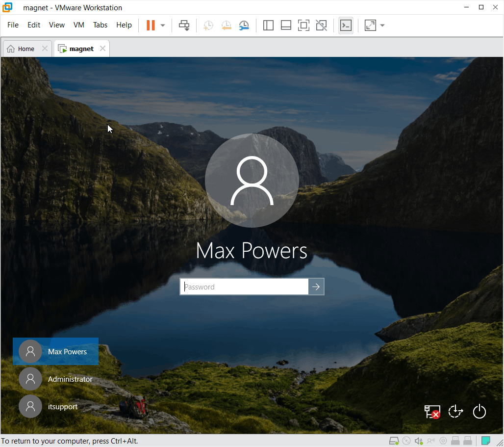Toggle the library sidebar panel

click(x=268, y=25)
